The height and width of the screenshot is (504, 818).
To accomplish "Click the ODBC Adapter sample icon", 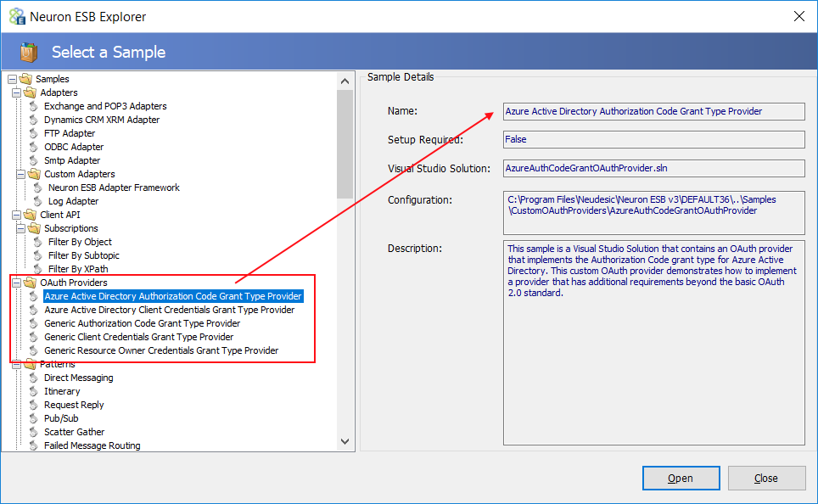I will [x=34, y=147].
